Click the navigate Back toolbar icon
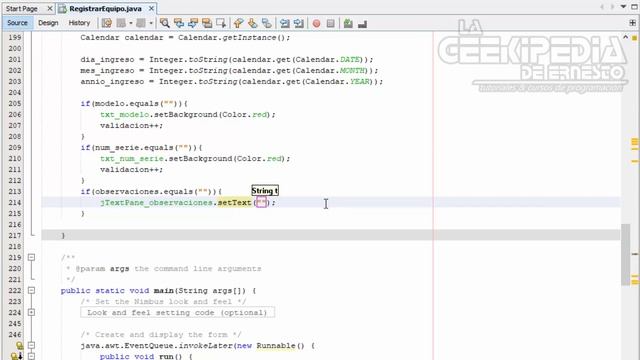 tap(121, 23)
